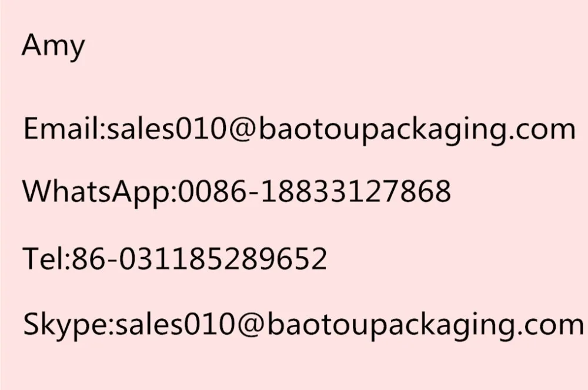
Task: Click the "Email:" label text
Action: coord(62,129)
